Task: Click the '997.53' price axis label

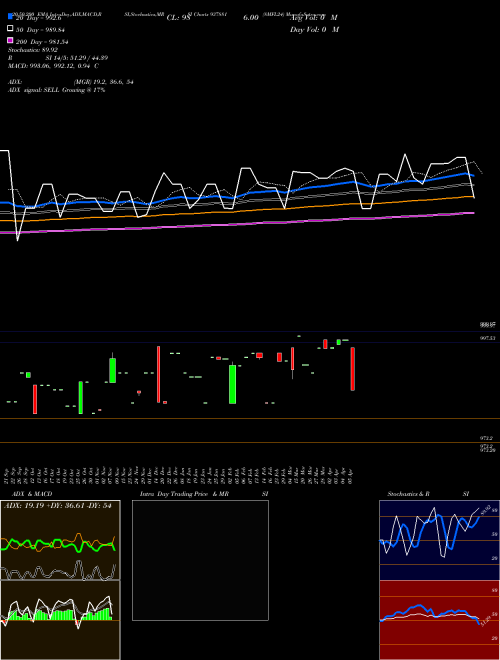Action: pos(487,338)
